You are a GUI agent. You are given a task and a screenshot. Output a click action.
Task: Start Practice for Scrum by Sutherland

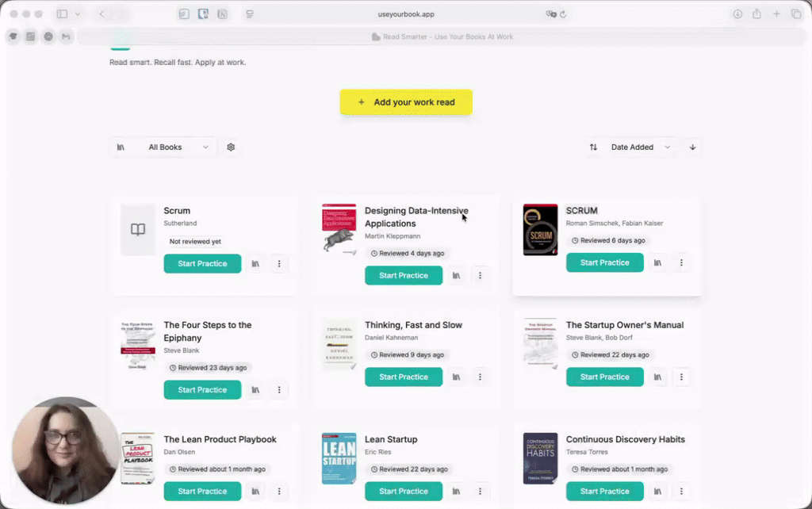[x=202, y=263]
